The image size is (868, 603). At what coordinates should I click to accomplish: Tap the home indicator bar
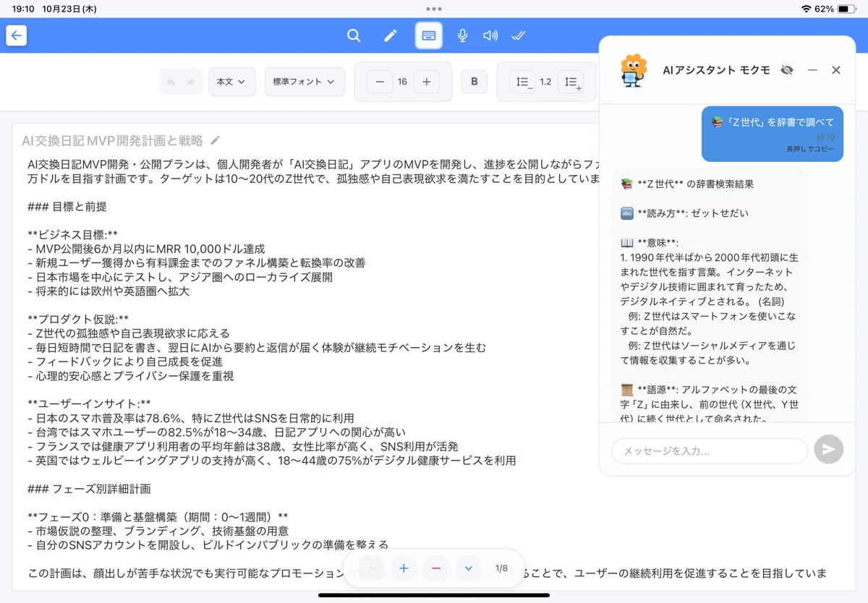coord(434,596)
